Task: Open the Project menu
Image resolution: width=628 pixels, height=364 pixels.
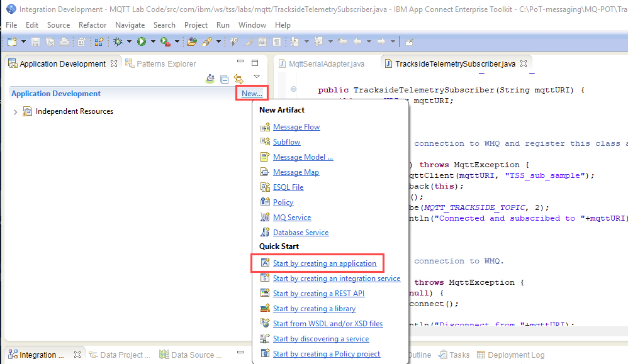Action: (196, 25)
